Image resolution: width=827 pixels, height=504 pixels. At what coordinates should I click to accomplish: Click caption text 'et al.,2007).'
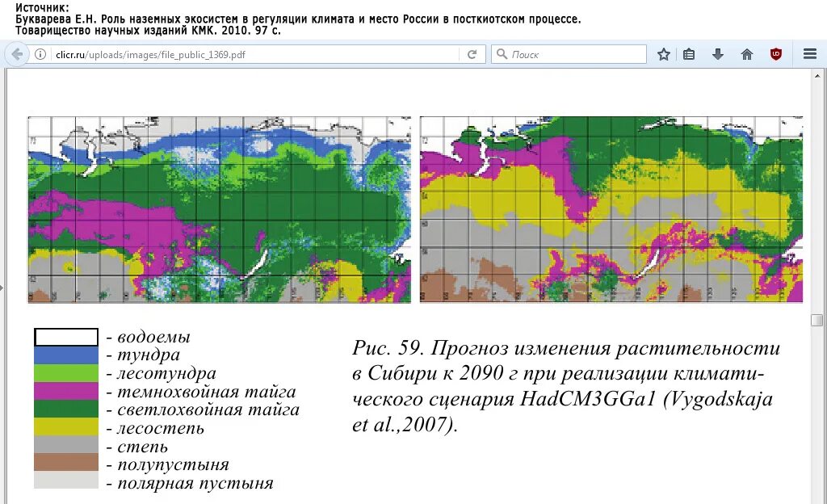405,424
